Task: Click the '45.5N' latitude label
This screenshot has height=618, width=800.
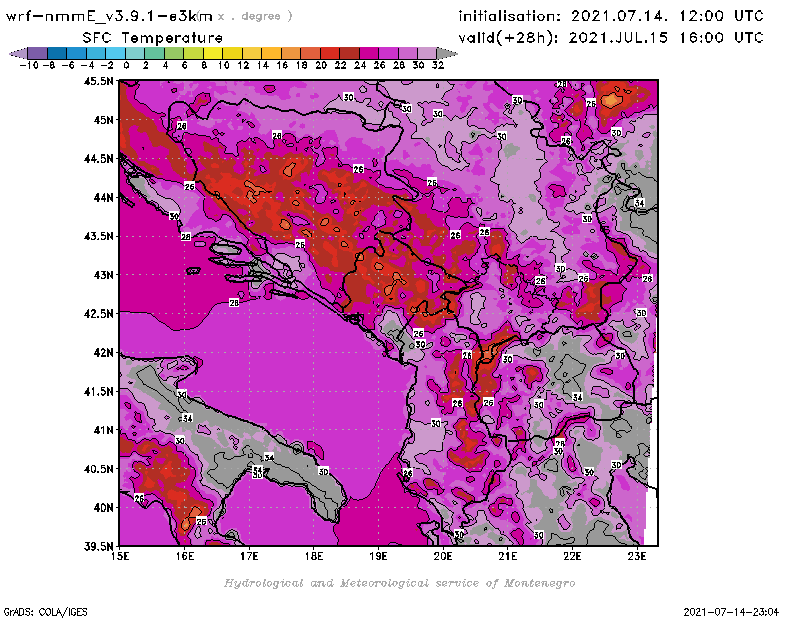Action: click(x=99, y=81)
